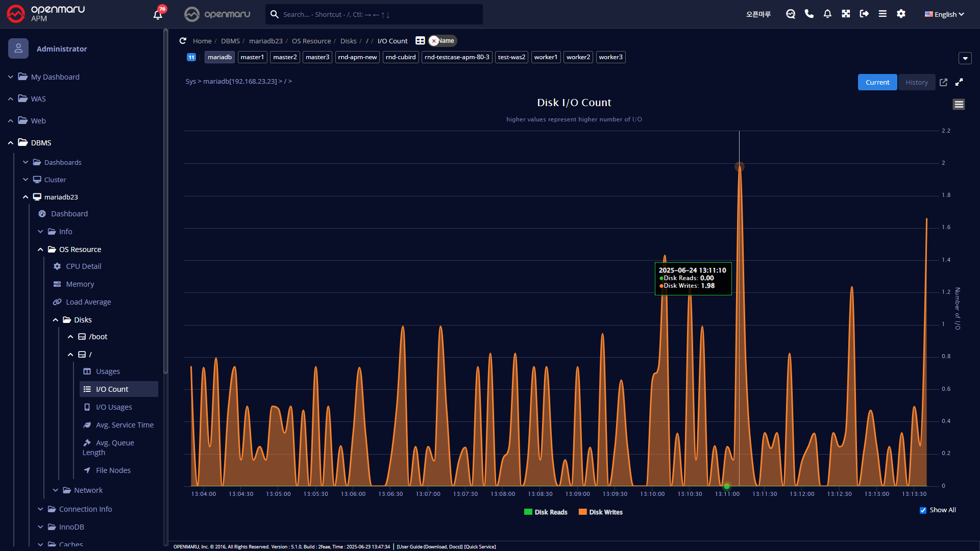Uncheck the Show All checkbox
This screenshot has width=980, height=551.
(923, 510)
